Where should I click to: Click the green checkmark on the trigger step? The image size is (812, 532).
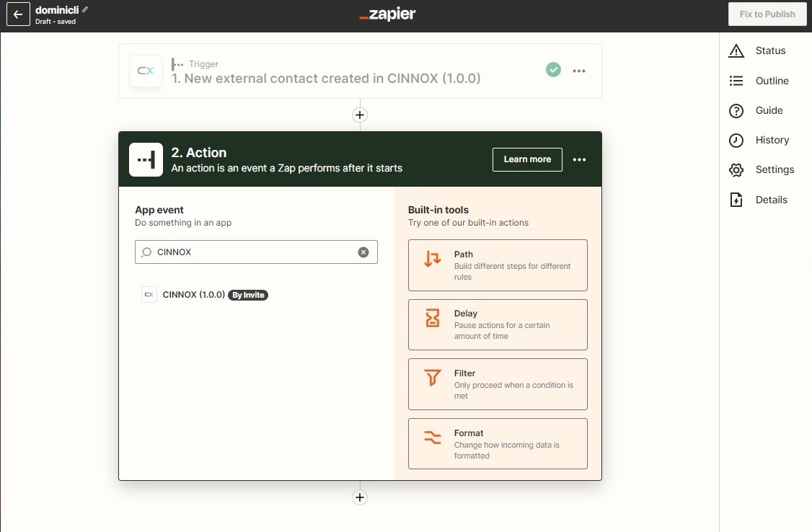pyautogui.click(x=553, y=69)
